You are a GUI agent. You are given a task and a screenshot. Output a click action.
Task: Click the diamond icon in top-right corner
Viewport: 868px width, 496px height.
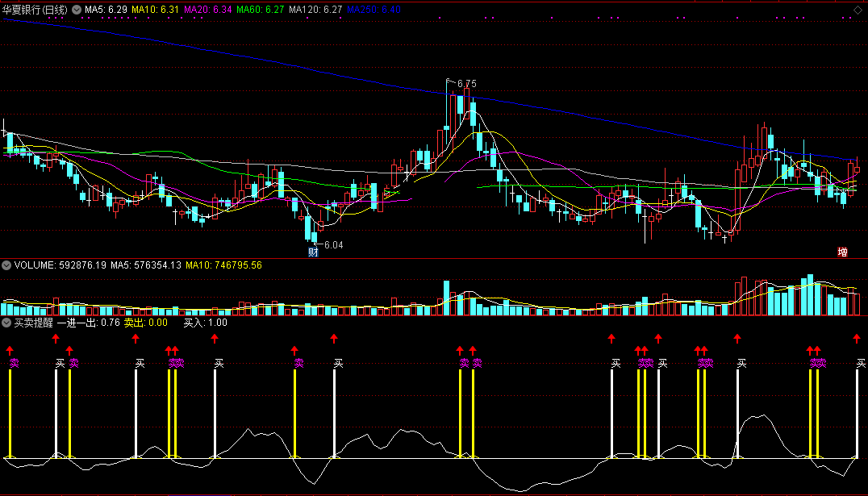click(x=858, y=10)
